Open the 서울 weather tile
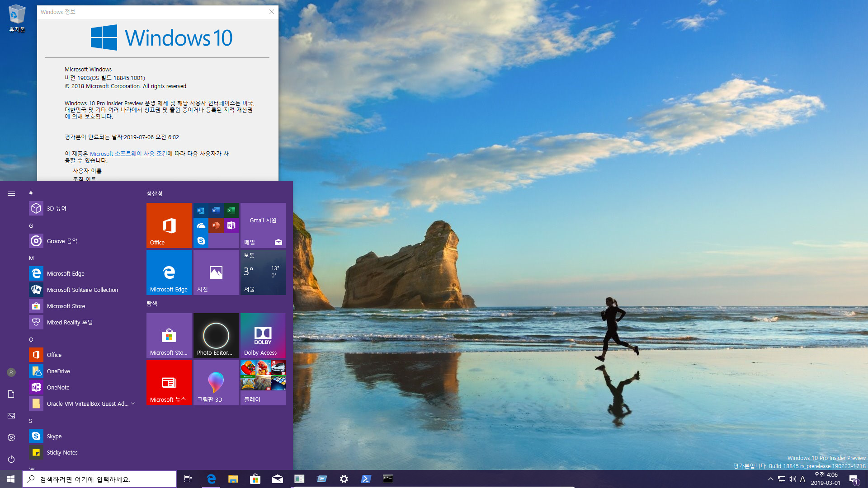This screenshot has height=488, width=868. (263, 272)
